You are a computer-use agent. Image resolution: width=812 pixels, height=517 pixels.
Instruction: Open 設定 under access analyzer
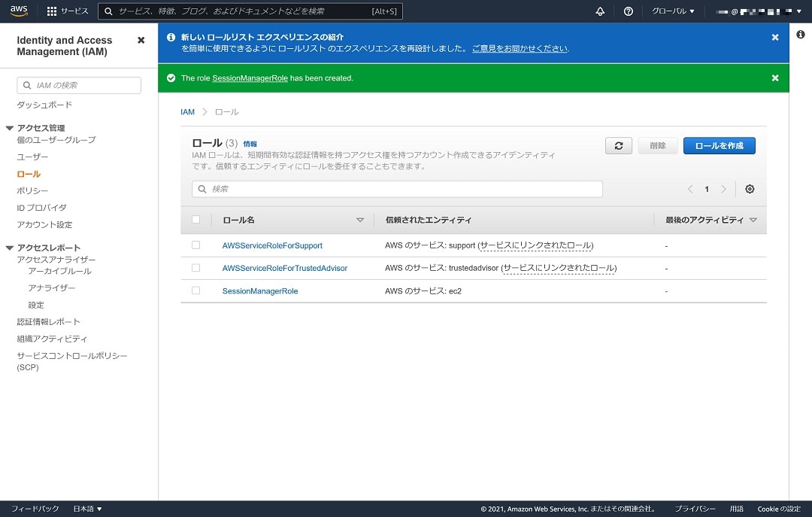point(36,305)
